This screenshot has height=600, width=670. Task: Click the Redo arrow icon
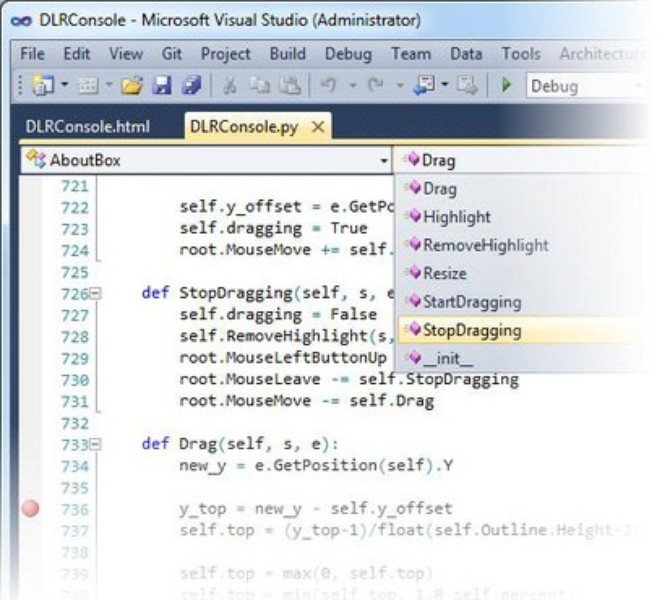[x=376, y=85]
